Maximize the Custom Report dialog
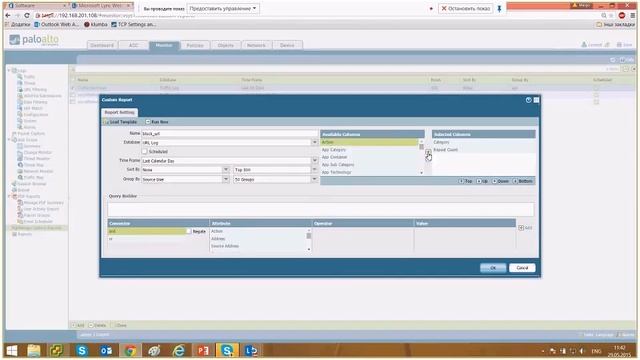The image size is (640, 360). tap(536, 100)
